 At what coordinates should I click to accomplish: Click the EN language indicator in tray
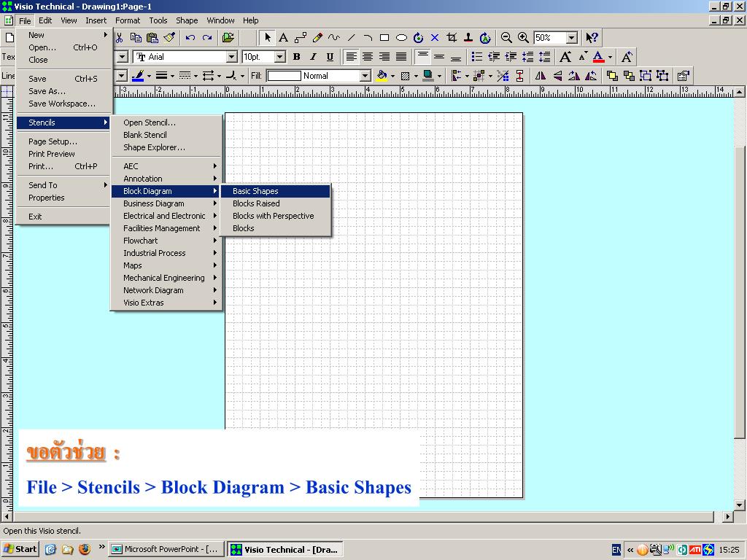pos(616,550)
